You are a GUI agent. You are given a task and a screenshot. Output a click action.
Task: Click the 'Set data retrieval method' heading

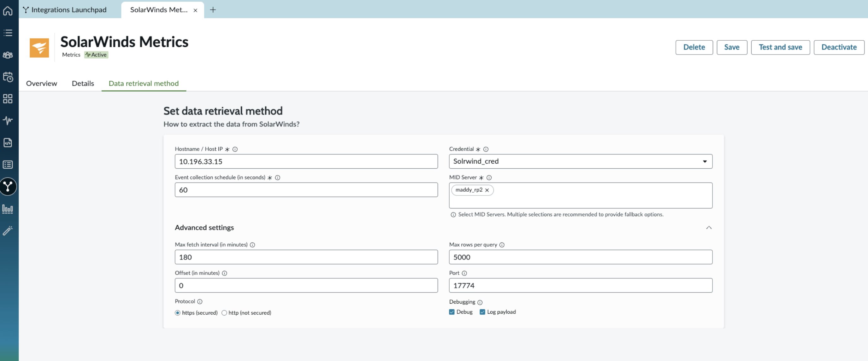[223, 111]
